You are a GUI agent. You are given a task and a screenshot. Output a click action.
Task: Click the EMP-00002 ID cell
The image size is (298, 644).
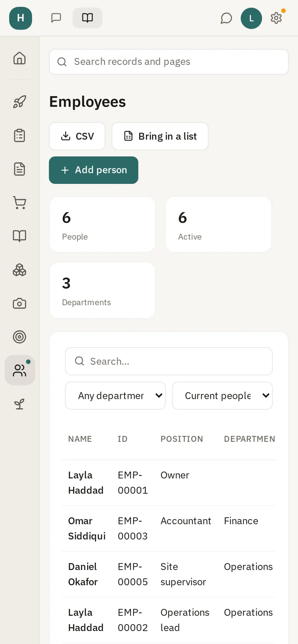(x=133, y=620)
